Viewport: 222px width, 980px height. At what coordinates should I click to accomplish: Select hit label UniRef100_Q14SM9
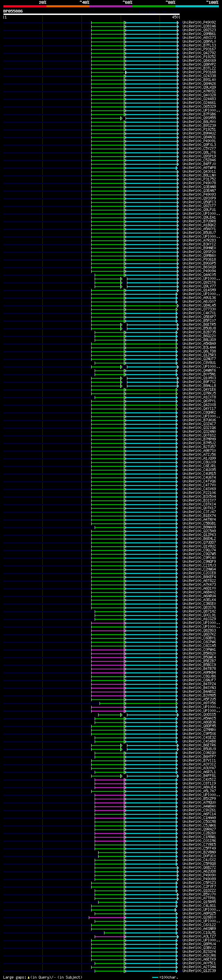pos(199,290)
